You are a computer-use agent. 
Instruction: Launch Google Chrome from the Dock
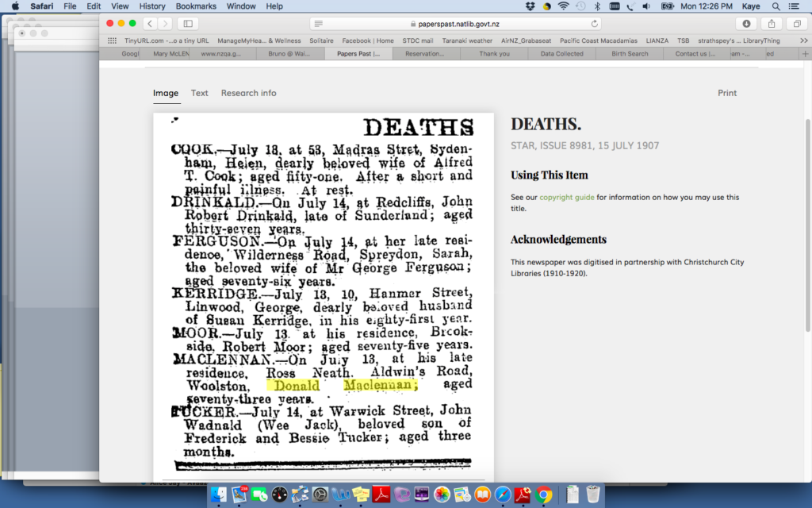(544, 495)
